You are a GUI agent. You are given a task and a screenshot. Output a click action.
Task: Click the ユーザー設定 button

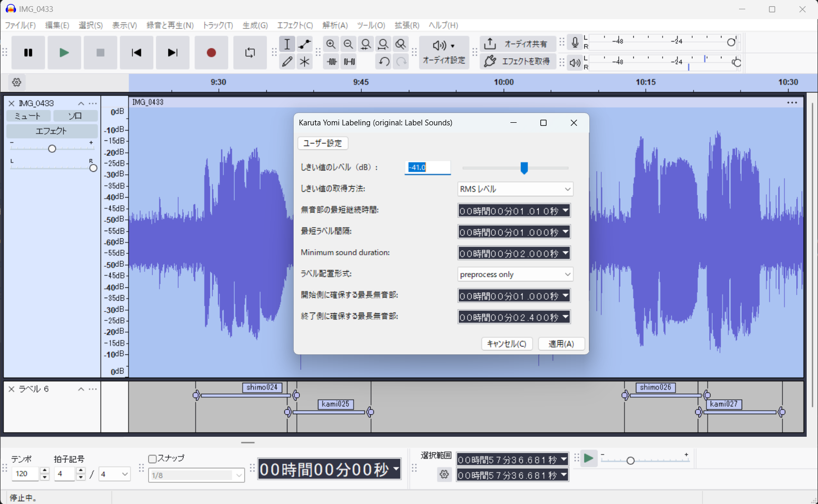click(323, 143)
